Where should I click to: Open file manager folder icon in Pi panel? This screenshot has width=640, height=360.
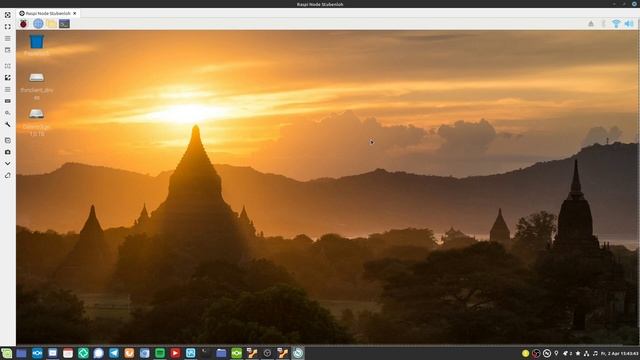pyautogui.click(x=51, y=24)
